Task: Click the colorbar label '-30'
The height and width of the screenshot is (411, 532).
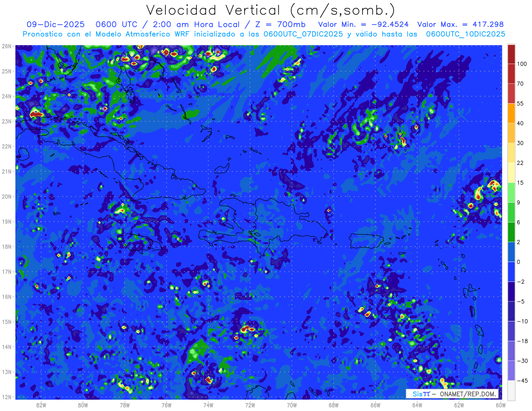Action: point(522,360)
